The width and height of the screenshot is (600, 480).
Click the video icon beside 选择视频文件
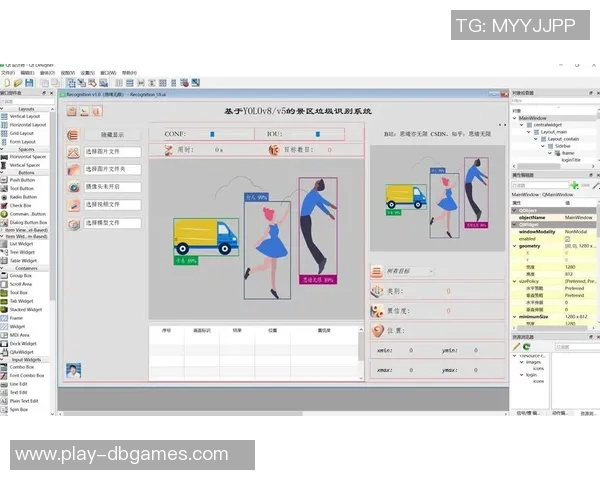click(73, 205)
